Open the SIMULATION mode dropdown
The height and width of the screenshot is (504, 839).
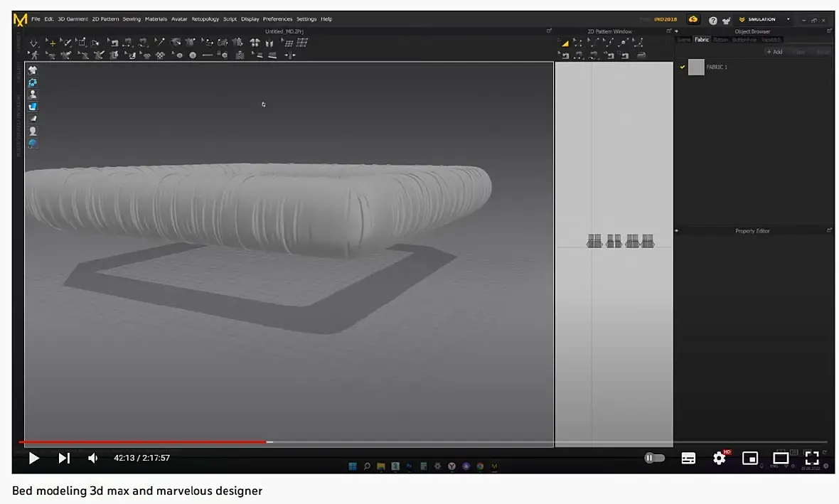(764, 19)
